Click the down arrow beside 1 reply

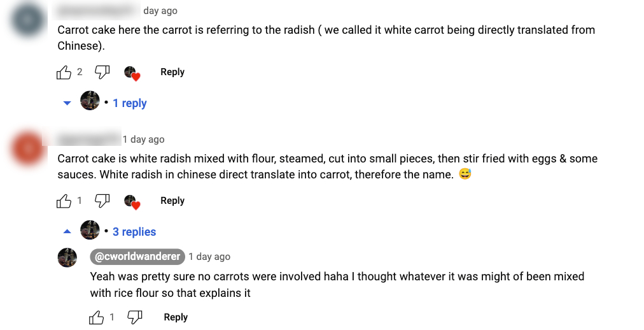(x=67, y=103)
